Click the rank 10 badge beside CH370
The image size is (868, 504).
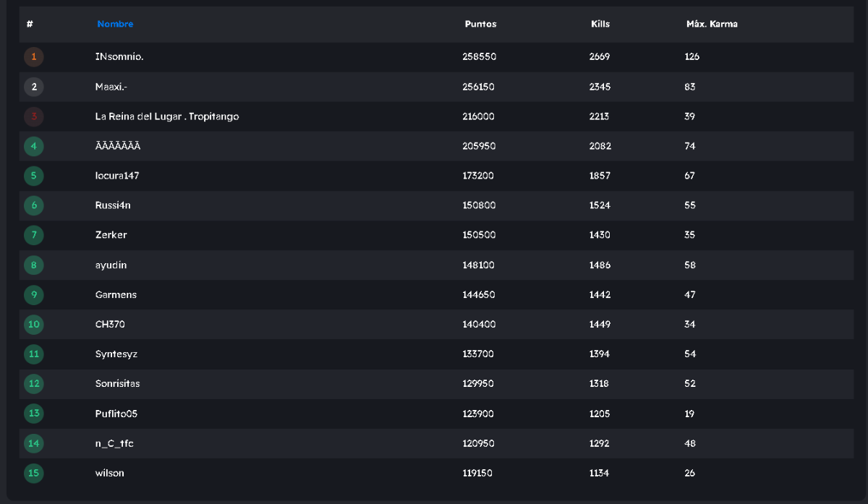(33, 325)
